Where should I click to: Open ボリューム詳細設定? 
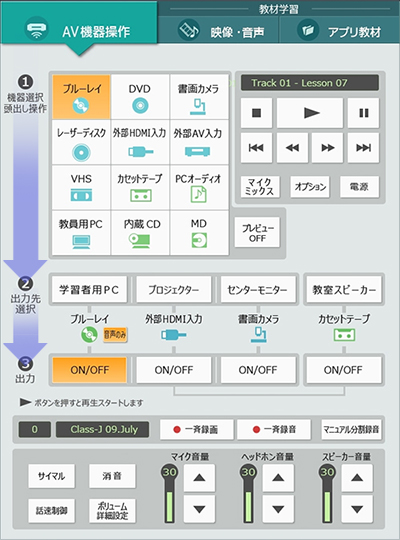(112, 511)
